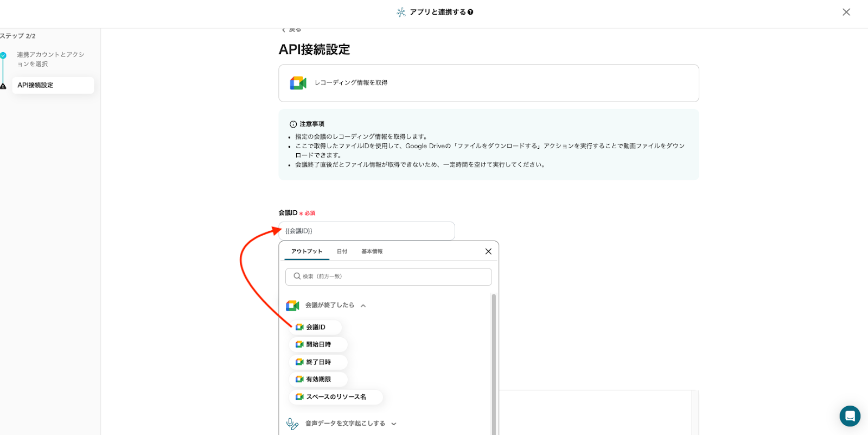Choose the 有効期限 output chip
The image size is (868, 435).
(318, 380)
